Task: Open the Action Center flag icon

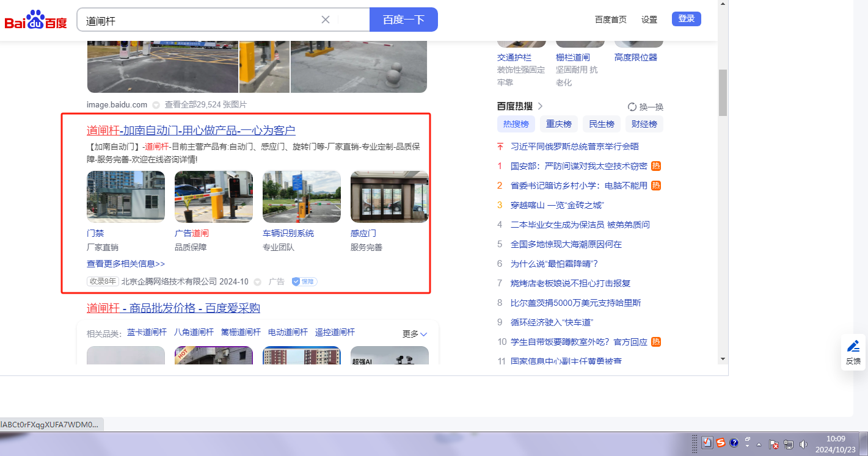Action: (773, 445)
